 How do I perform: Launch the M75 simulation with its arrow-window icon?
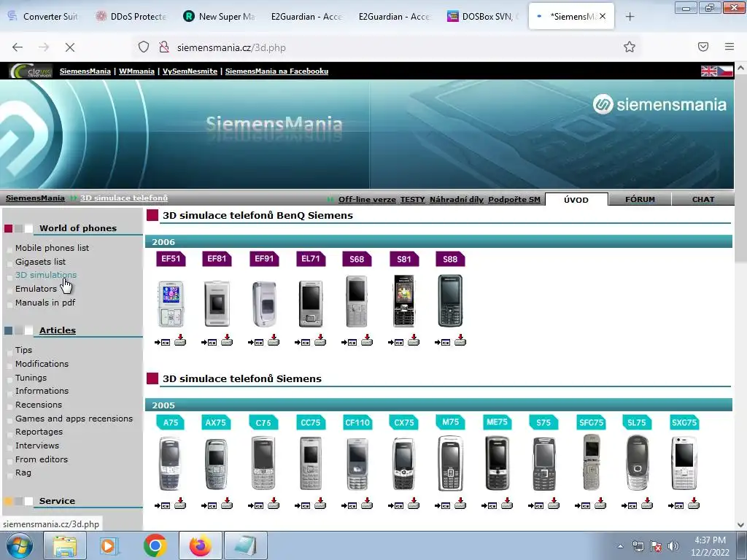coord(443,505)
